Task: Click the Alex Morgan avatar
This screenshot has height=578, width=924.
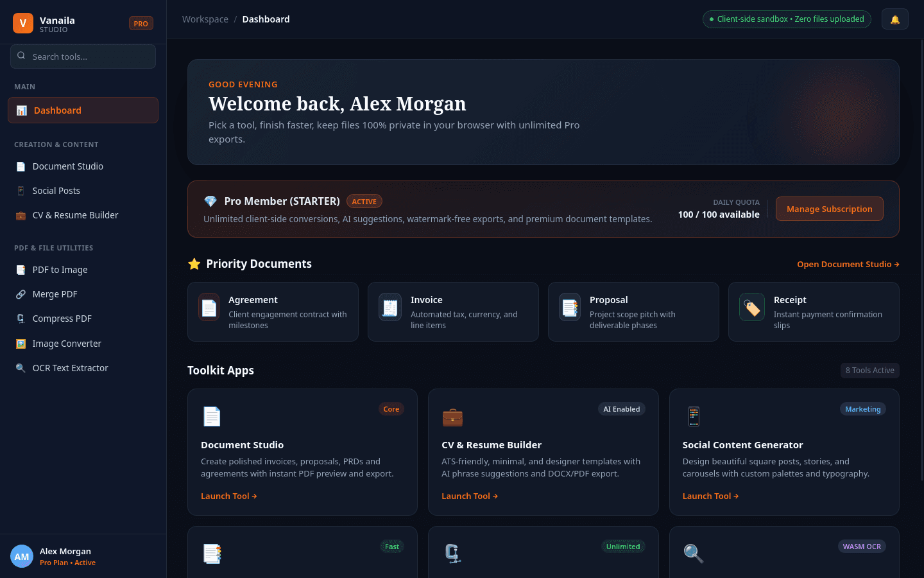Action: coord(22,556)
